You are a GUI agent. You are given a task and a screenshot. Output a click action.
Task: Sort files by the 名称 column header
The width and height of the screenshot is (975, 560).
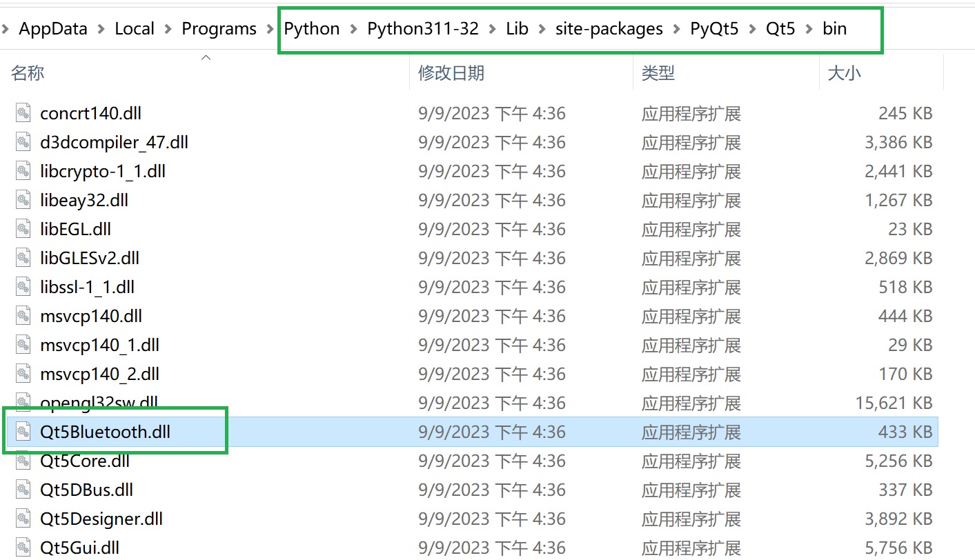28,72
